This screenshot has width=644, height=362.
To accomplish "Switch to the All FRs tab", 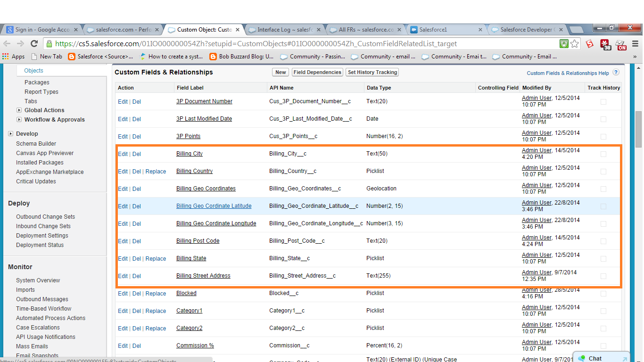I will pyautogui.click(x=366, y=30).
